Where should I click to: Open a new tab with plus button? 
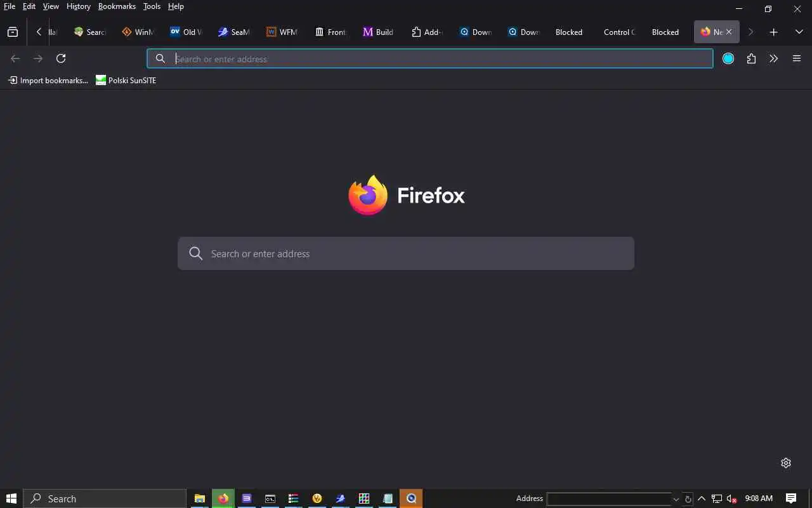coord(773,32)
